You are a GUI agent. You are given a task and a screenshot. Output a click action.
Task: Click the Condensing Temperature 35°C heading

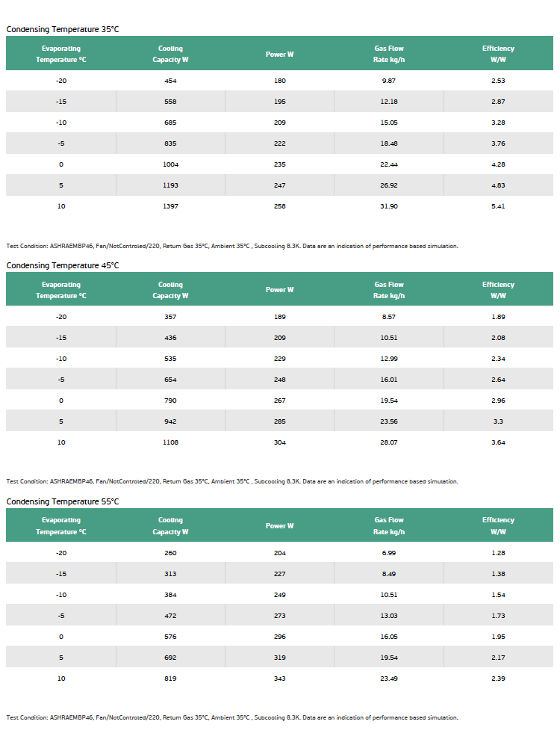click(63, 29)
